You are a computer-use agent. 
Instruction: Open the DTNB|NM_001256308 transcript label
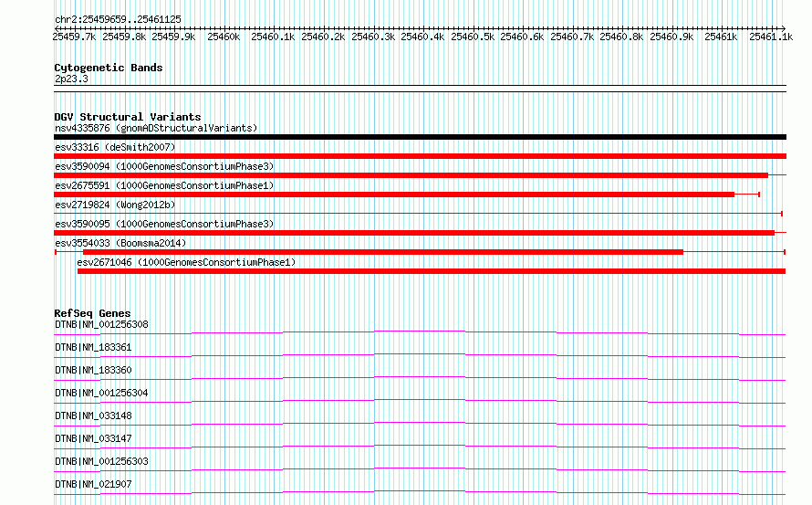click(x=101, y=324)
